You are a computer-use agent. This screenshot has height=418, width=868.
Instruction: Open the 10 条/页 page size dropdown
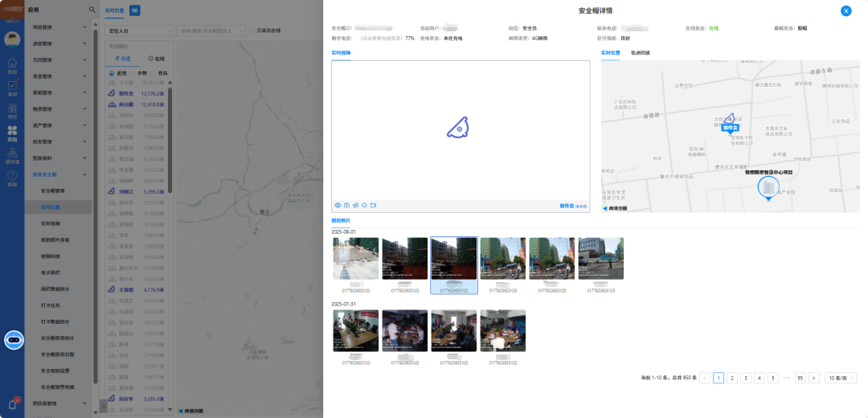841,378
